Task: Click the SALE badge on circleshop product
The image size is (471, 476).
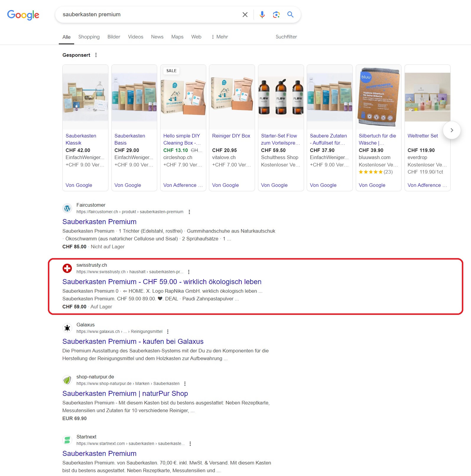Action: pos(171,71)
